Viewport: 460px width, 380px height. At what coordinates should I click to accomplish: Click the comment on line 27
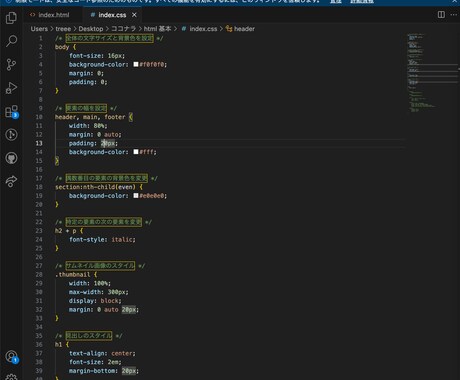point(100,266)
